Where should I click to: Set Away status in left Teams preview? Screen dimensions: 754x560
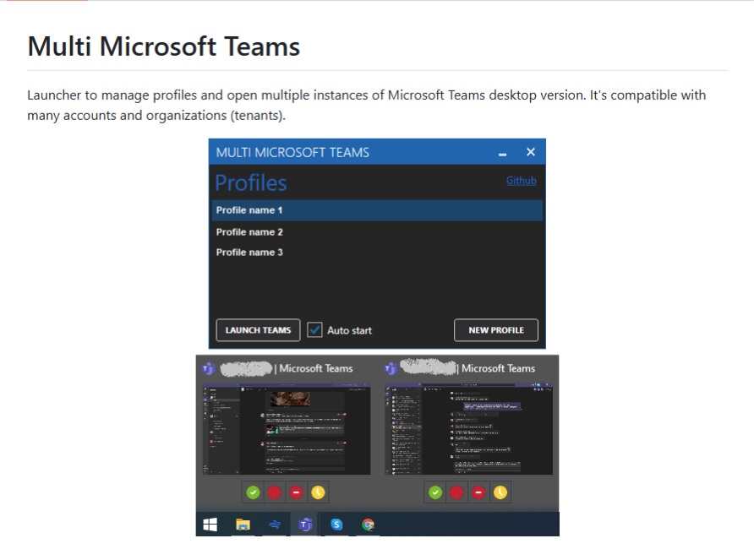tap(318, 492)
